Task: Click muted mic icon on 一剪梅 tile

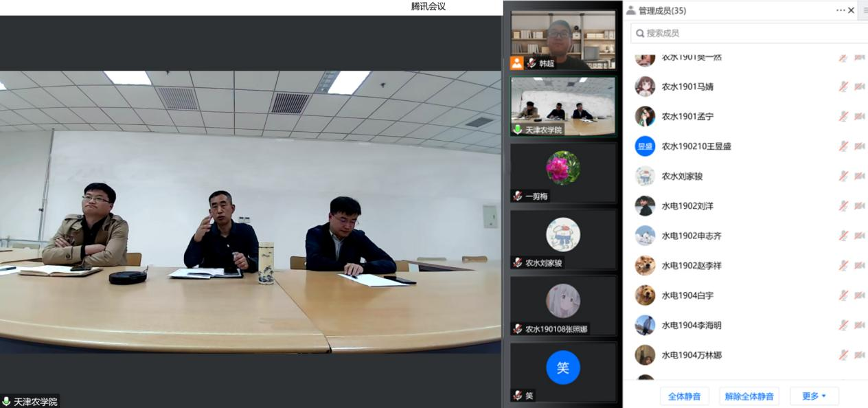Action: (x=518, y=196)
